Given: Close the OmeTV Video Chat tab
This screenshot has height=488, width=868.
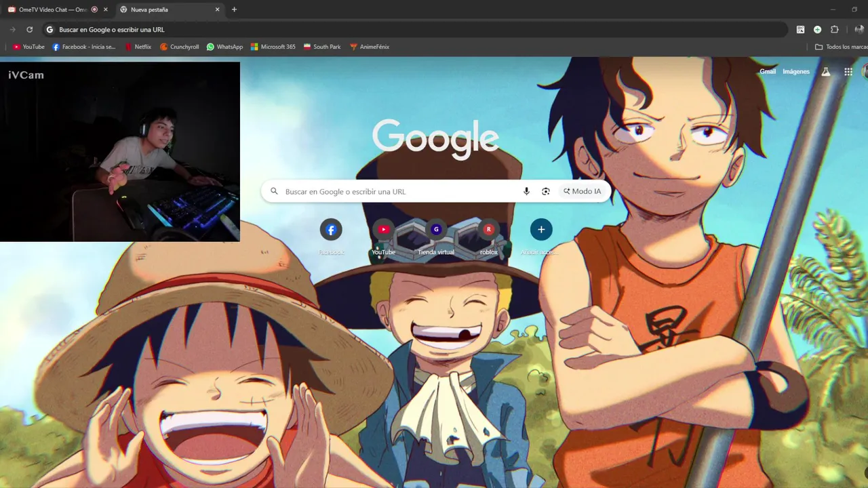Looking at the screenshot, I should (105, 9).
